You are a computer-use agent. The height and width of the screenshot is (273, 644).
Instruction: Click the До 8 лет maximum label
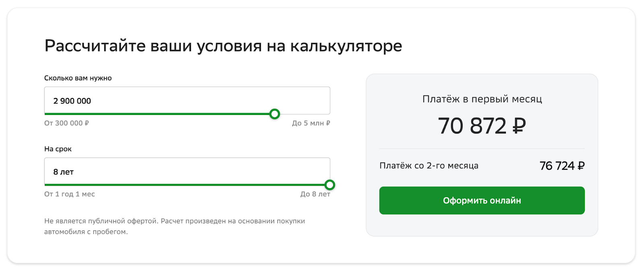click(315, 194)
